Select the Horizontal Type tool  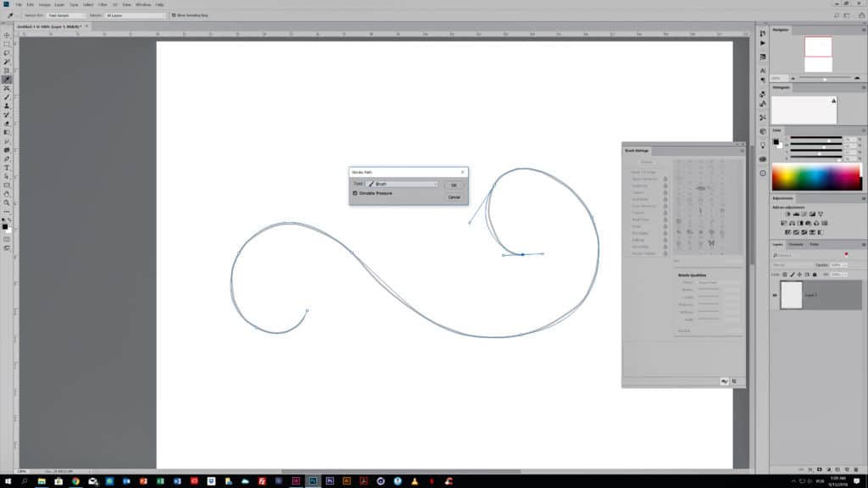coord(7,168)
